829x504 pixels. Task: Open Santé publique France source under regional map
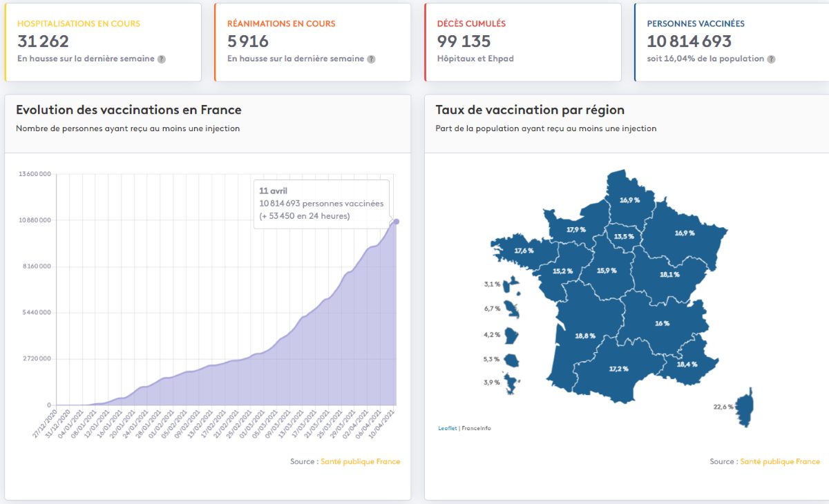point(780,461)
